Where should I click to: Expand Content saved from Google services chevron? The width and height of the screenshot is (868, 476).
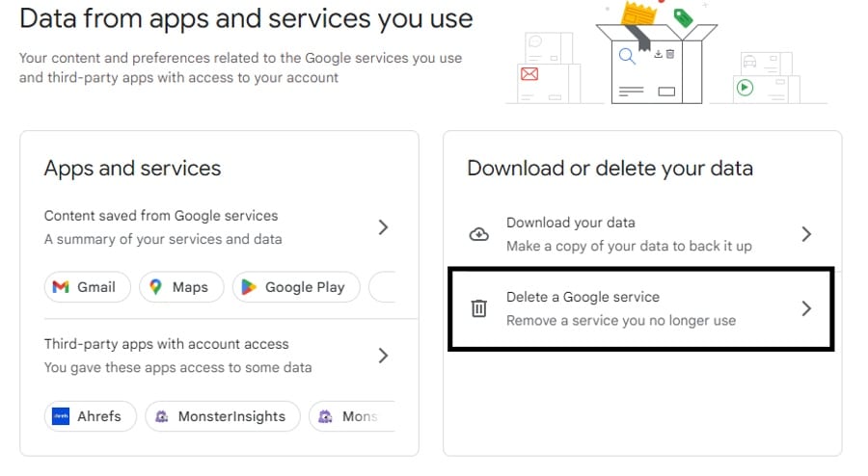click(x=383, y=227)
